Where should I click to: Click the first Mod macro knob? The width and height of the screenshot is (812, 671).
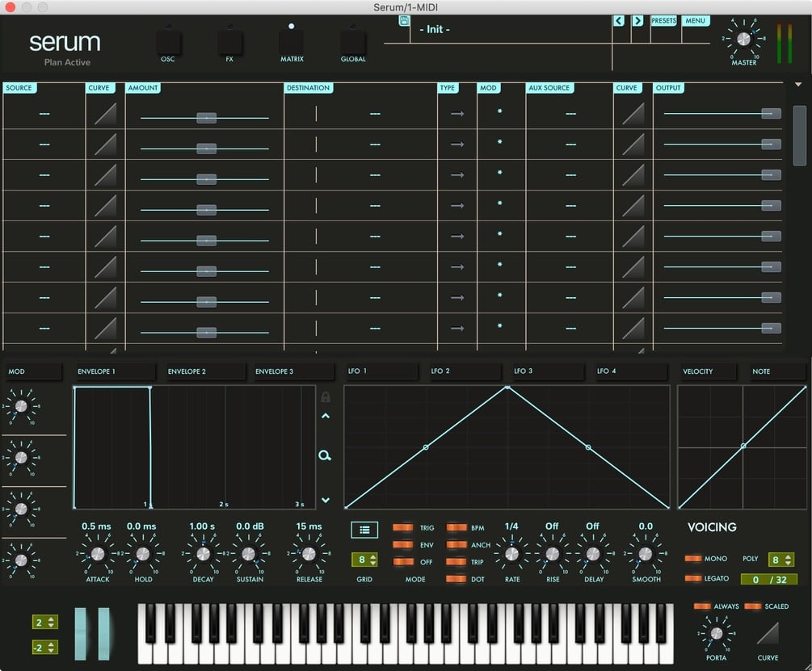pyautogui.click(x=21, y=406)
